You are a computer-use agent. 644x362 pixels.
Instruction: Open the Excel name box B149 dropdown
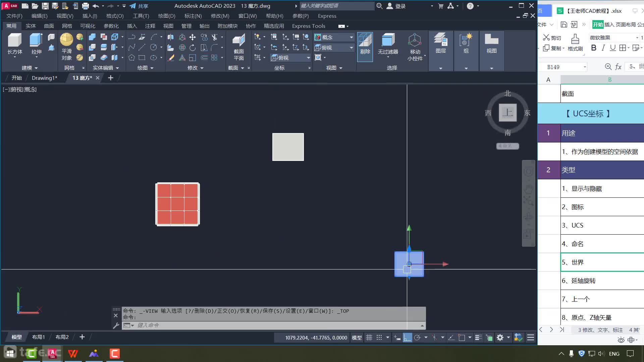(x=585, y=67)
